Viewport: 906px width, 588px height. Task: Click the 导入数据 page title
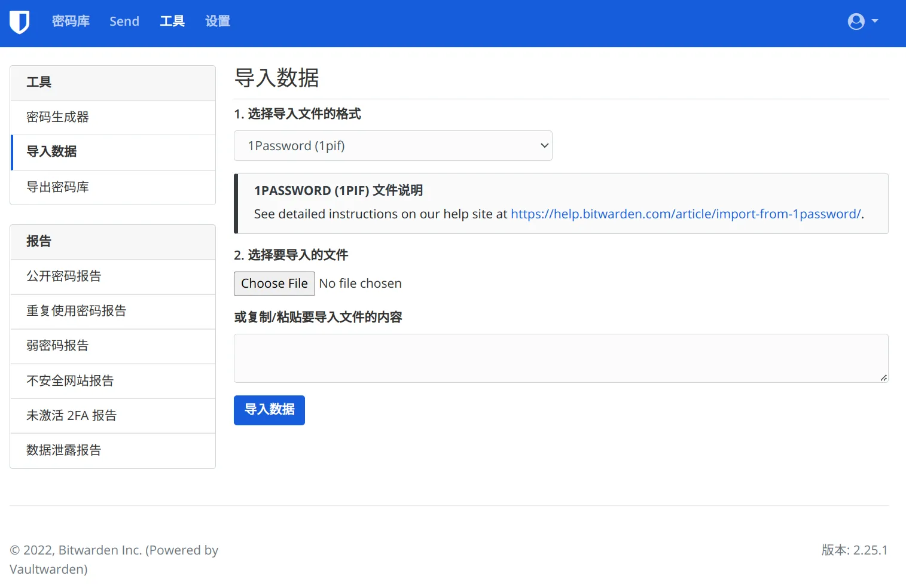click(276, 78)
